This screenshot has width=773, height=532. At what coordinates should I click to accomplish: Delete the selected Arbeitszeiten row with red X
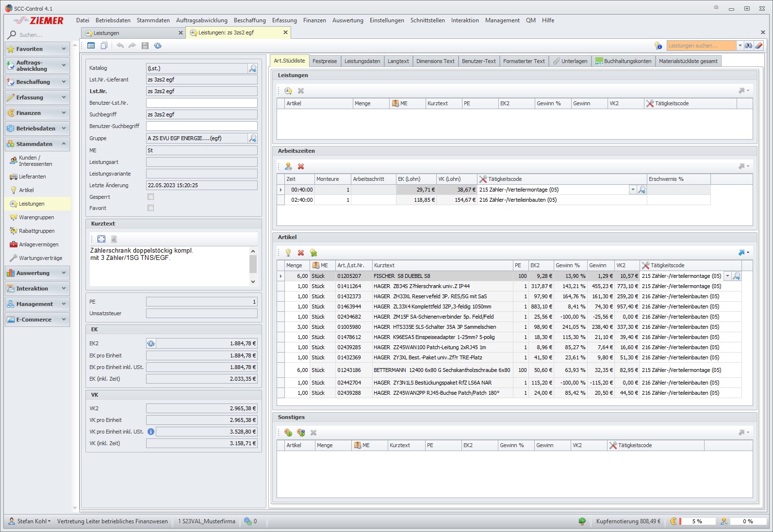point(301,166)
